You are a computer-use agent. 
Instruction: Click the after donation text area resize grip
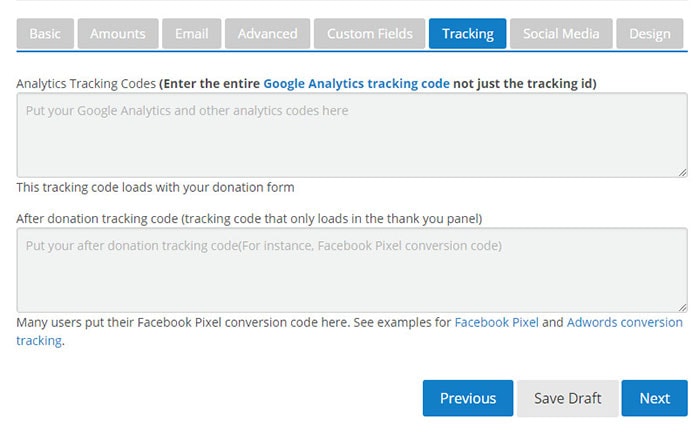pyautogui.click(x=682, y=307)
